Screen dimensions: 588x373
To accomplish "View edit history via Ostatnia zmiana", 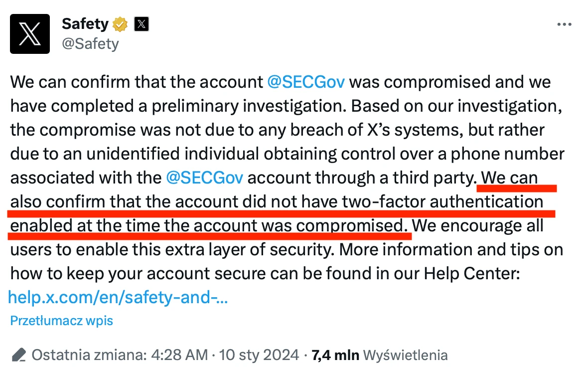I will click(89, 355).
